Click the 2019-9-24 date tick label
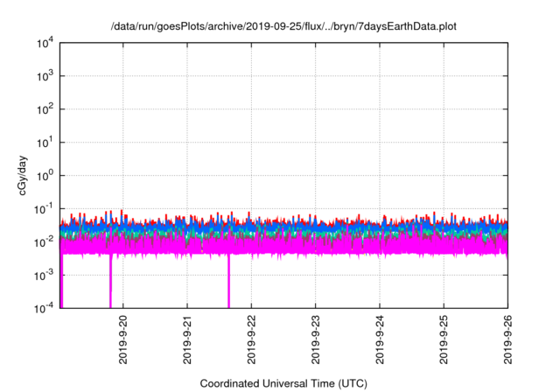The image size is (560, 392). (x=380, y=339)
